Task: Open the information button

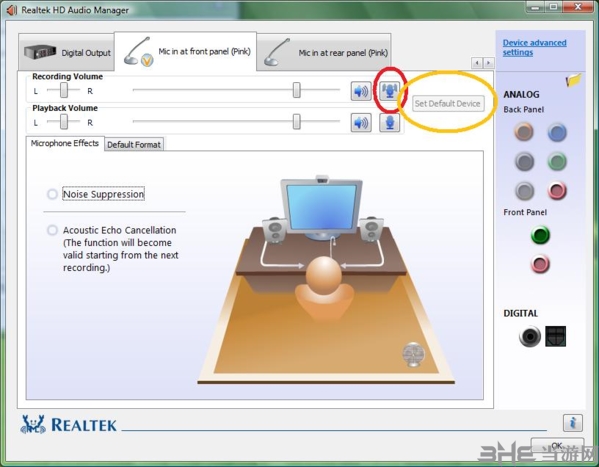Action: tap(573, 423)
